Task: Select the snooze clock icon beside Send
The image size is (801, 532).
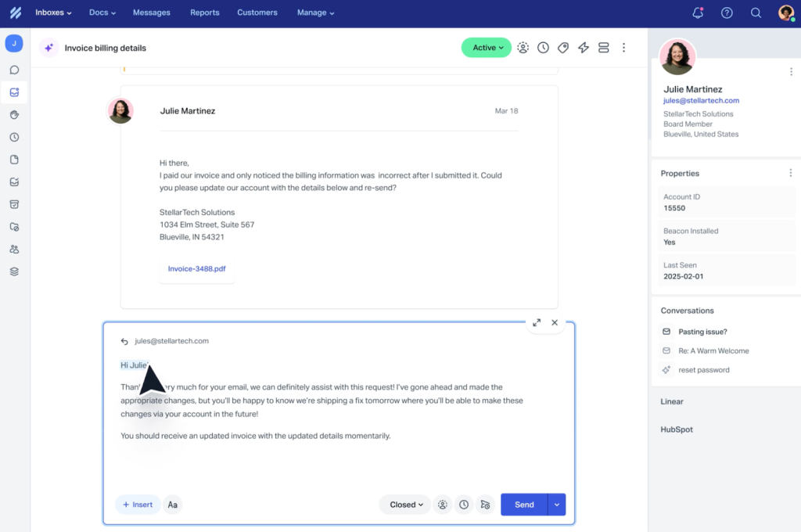Action: (x=464, y=505)
